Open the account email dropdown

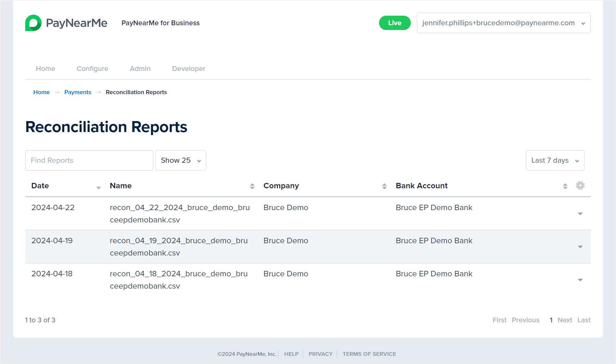tap(504, 23)
